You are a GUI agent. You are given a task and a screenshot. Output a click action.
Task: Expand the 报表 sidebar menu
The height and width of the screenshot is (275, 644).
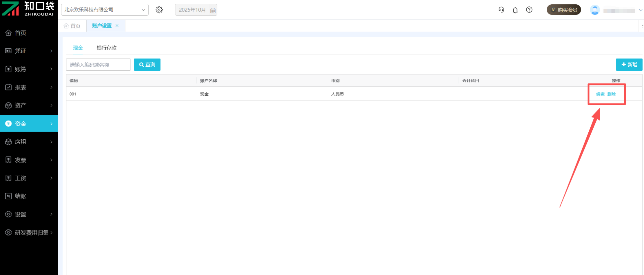pyautogui.click(x=29, y=87)
